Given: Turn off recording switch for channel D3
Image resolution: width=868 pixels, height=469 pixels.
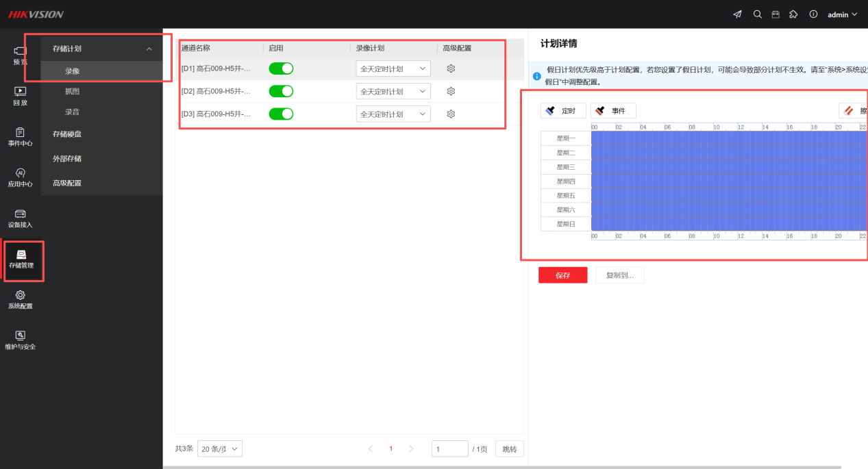Looking at the screenshot, I should (x=281, y=114).
